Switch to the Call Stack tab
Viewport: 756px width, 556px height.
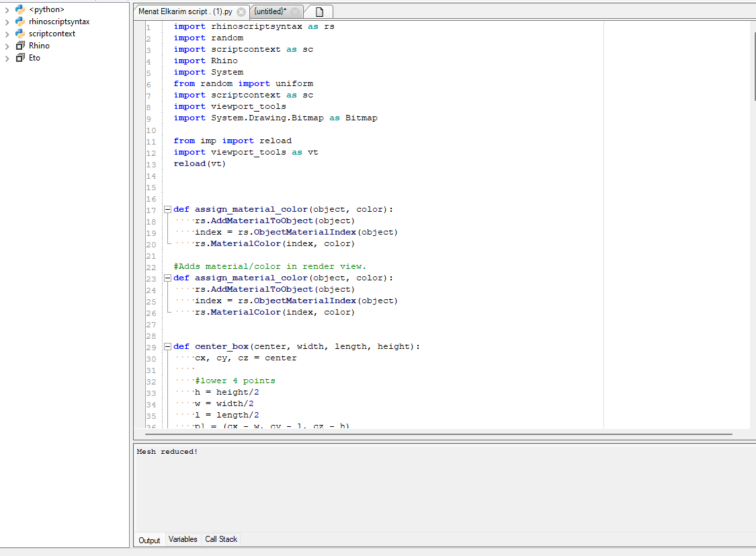220,539
